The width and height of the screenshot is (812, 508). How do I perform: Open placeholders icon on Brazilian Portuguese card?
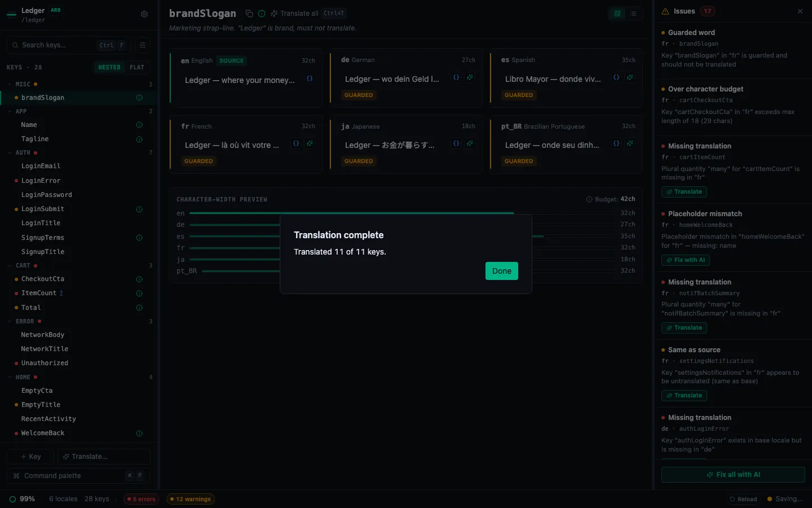click(x=616, y=143)
